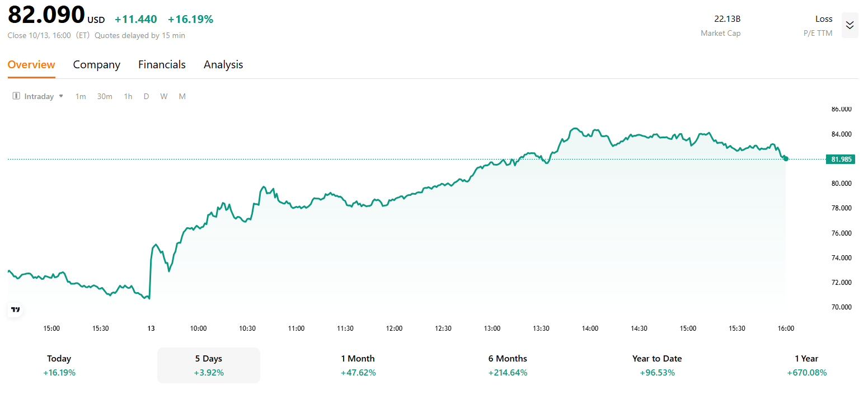Switch chart interval to 30m
The image size is (868, 394).
point(105,96)
